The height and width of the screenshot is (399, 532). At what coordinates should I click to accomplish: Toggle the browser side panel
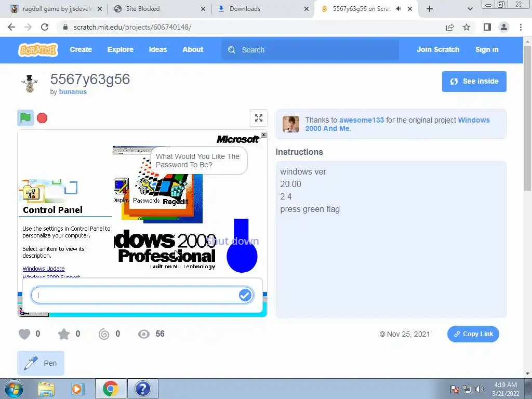tap(487, 27)
